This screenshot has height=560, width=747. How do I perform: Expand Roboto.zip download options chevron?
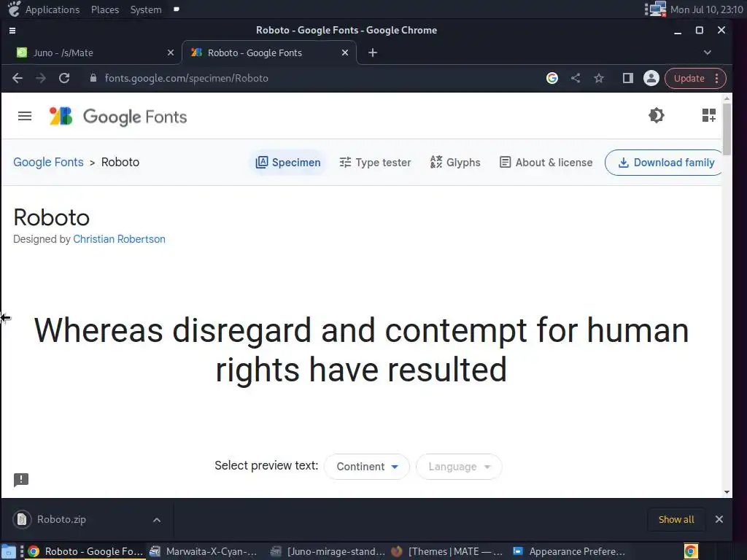157,520
